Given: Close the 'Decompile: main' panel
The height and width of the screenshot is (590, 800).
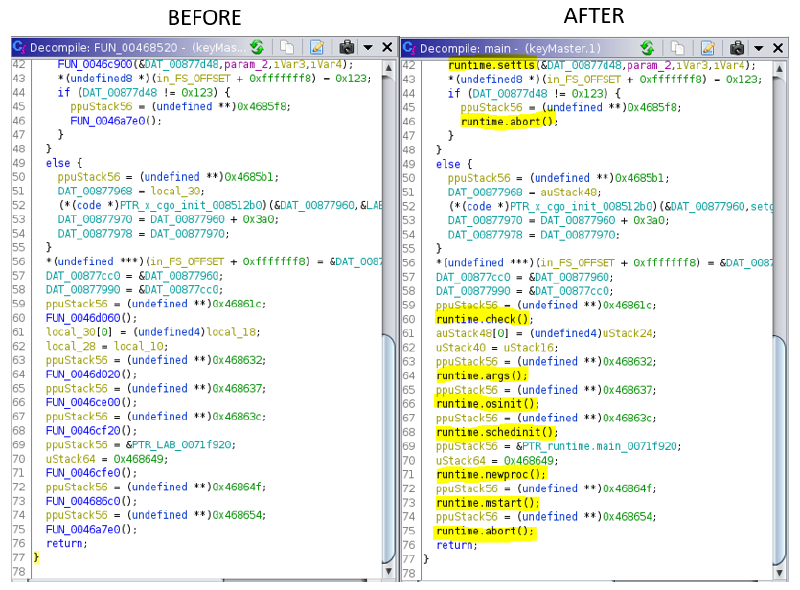Looking at the screenshot, I should [779, 47].
